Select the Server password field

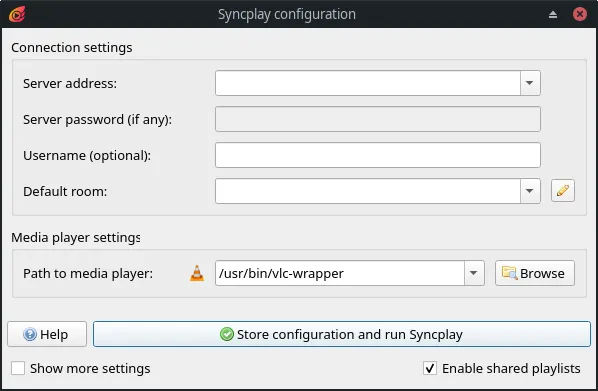pyautogui.click(x=378, y=119)
